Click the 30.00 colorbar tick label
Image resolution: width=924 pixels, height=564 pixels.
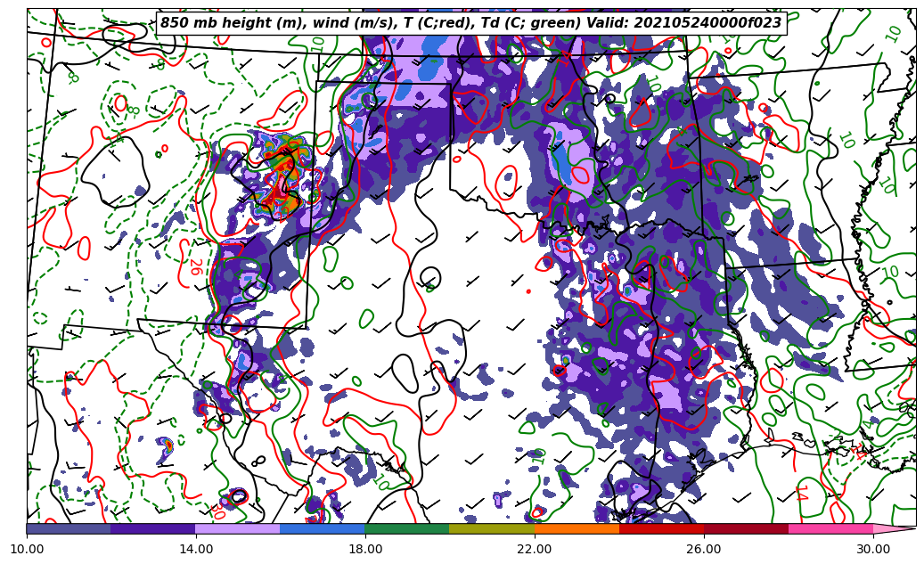point(873,549)
